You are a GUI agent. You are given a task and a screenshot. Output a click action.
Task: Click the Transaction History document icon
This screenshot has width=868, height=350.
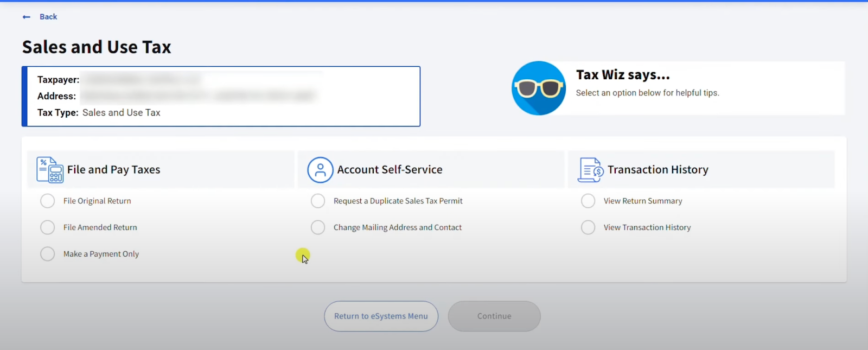coord(591,170)
